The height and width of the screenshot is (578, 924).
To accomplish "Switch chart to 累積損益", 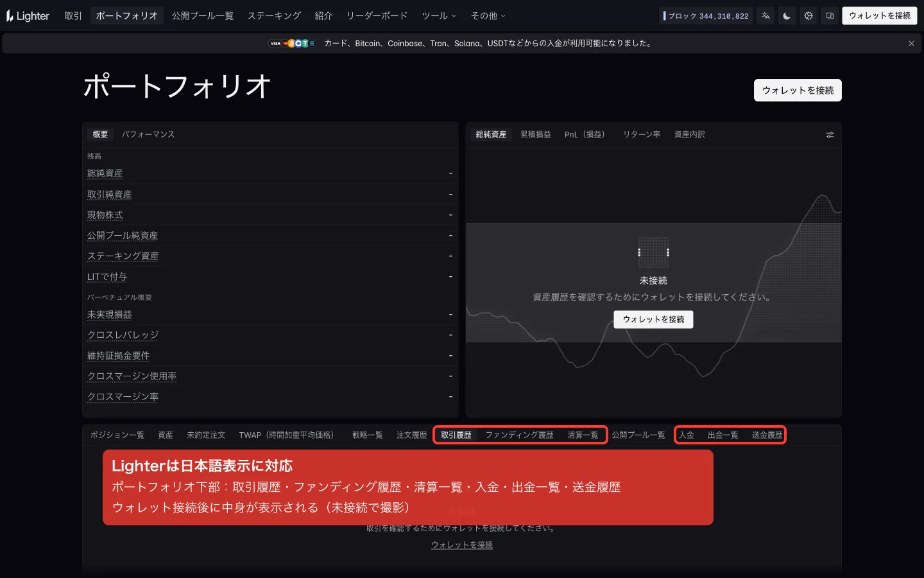I will pos(536,135).
